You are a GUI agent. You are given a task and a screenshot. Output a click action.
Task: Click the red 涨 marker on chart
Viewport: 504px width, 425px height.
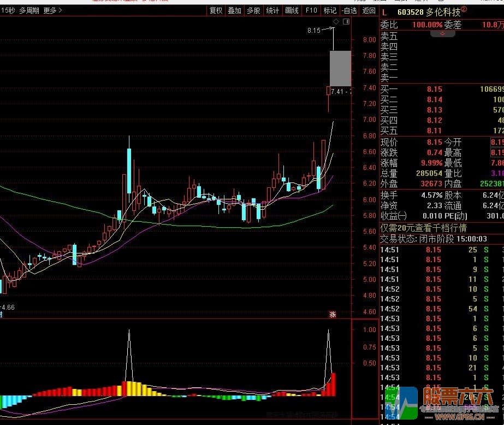point(333,315)
